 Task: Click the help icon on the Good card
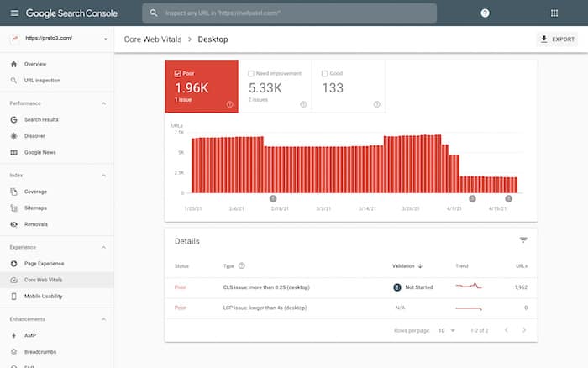pyautogui.click(x=377, y=104)
